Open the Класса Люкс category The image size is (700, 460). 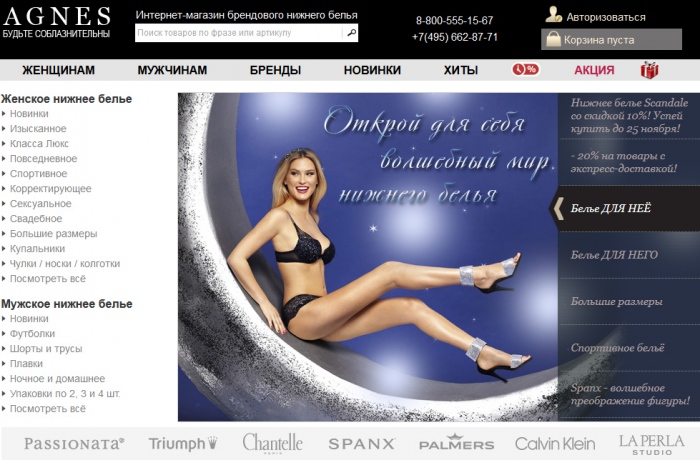click(39, 144)
